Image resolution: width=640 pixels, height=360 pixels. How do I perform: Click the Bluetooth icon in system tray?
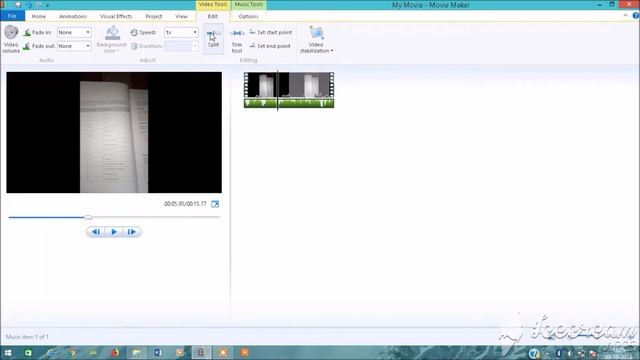click(x=559, y=353)
